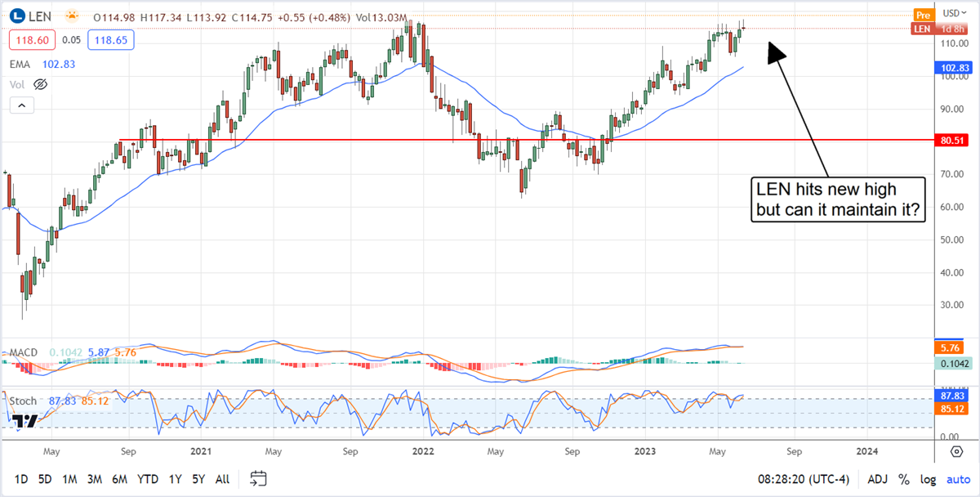The height and width of the screenshot is (497, 980).
Task: Select the 1D time range
Action: (21, 479)
